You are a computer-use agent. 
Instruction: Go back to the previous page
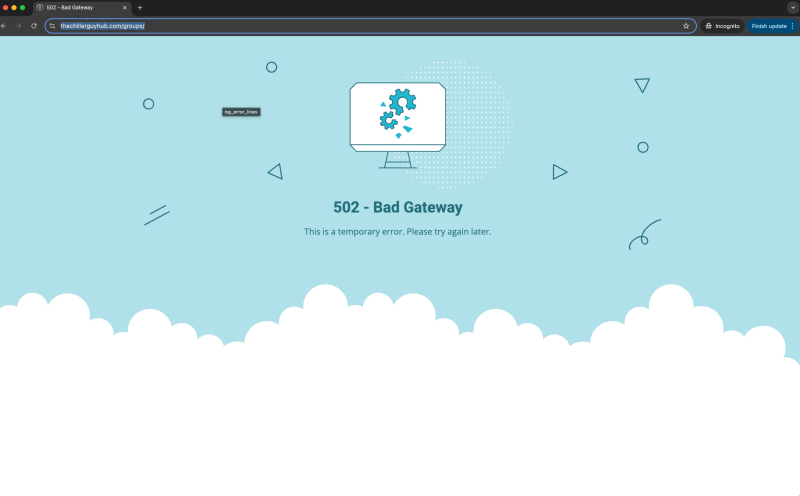[x=4, y=26]
